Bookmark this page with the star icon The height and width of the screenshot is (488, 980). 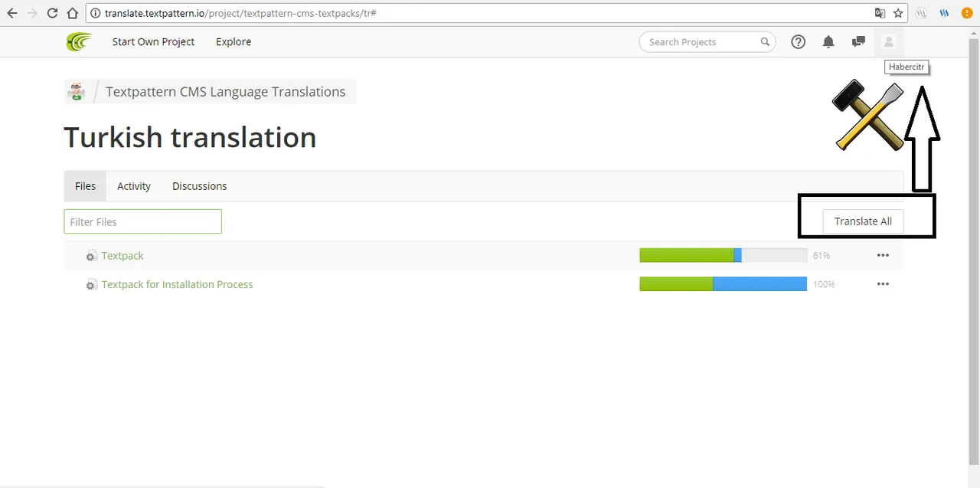898,13
